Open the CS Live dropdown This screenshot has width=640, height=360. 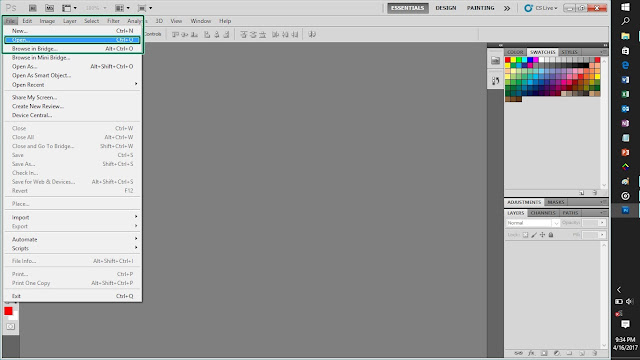click(x=541, y=8)
